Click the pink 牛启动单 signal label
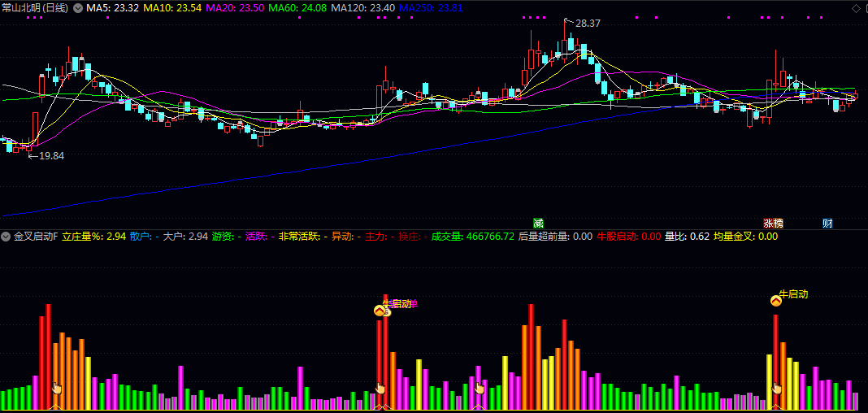This screenshot has height=413, width=868. tap(400, 303)
